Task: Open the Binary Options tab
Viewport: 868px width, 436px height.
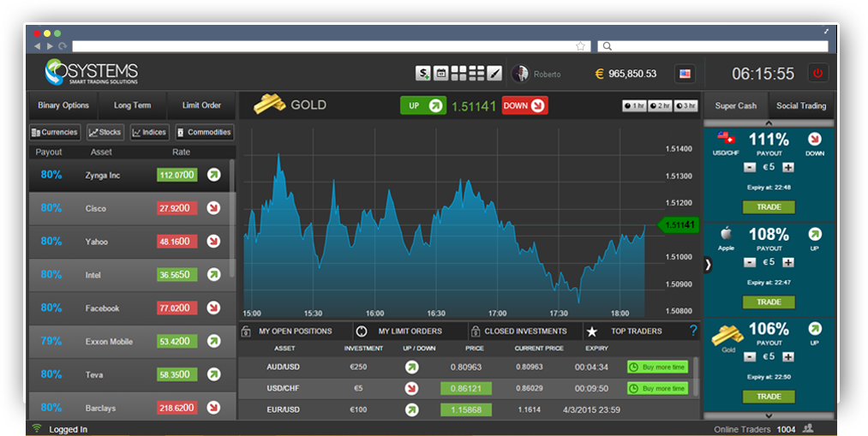Action: [63, 105]
